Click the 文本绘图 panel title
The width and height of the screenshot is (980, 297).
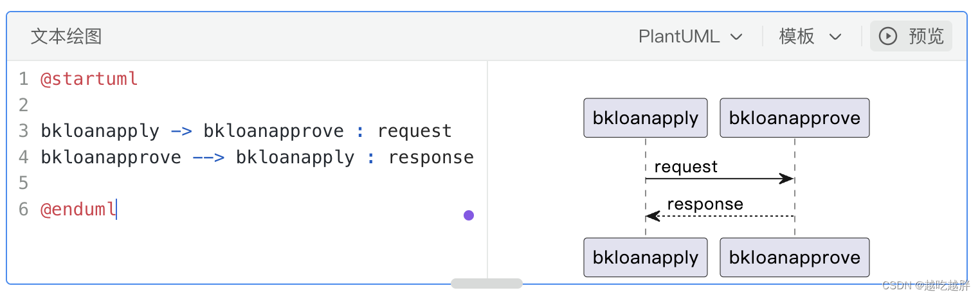pos(66,37)
